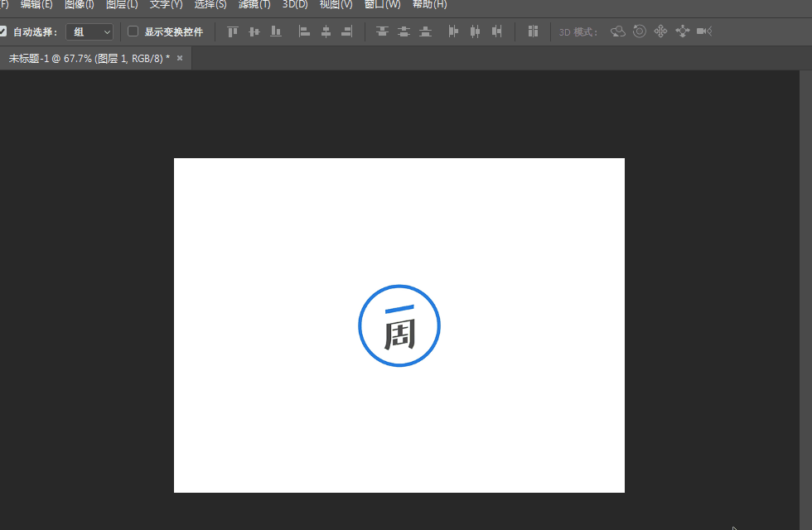This screenshot has width=812, height=530.
Task: Toggle the 自动选择 checkbox
Action: [2, 31]
